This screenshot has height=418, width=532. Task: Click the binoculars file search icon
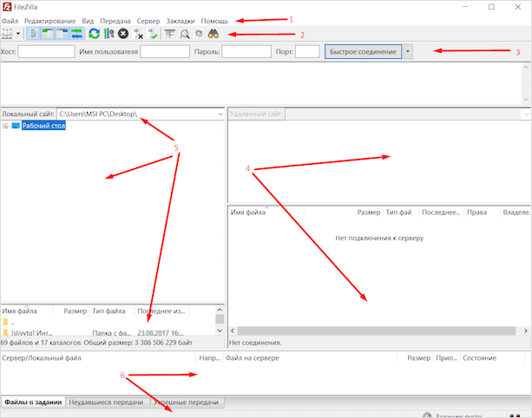pyautogui.click(x=213, y=34)
